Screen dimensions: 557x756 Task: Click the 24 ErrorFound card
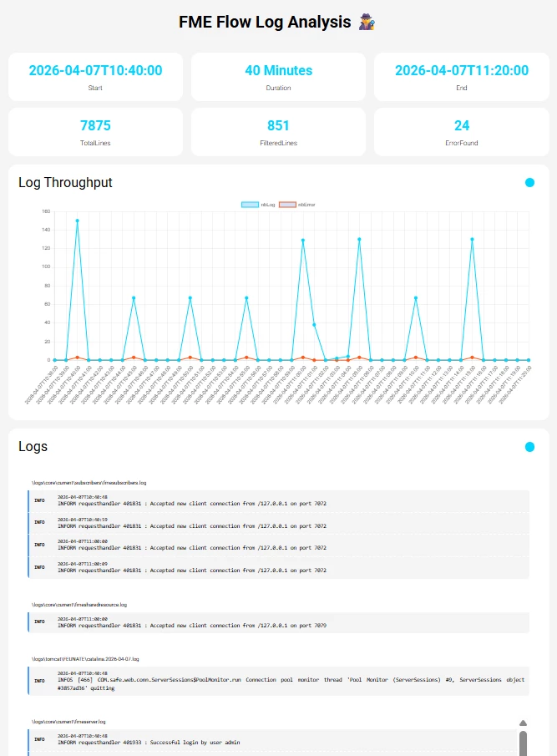[x=462, y=132]
